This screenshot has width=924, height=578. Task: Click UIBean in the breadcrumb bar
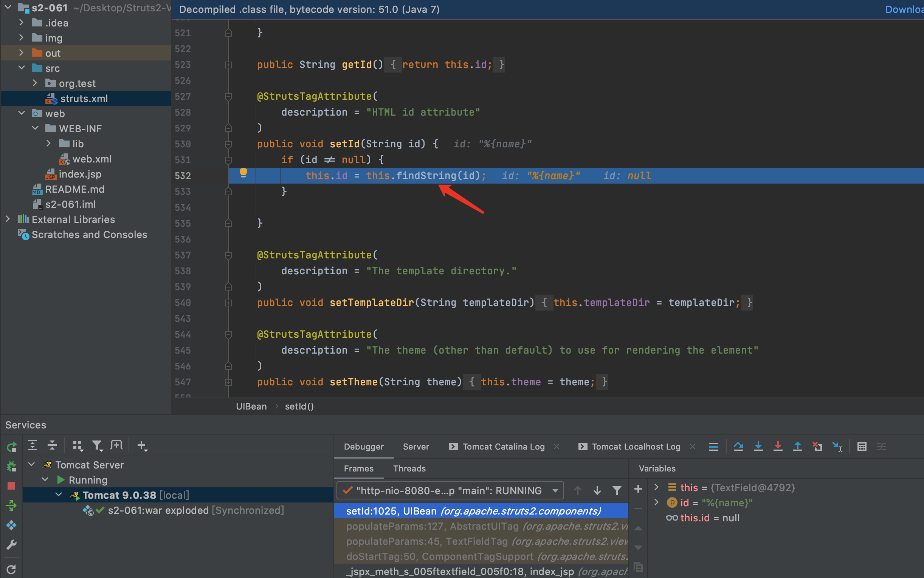251,406
